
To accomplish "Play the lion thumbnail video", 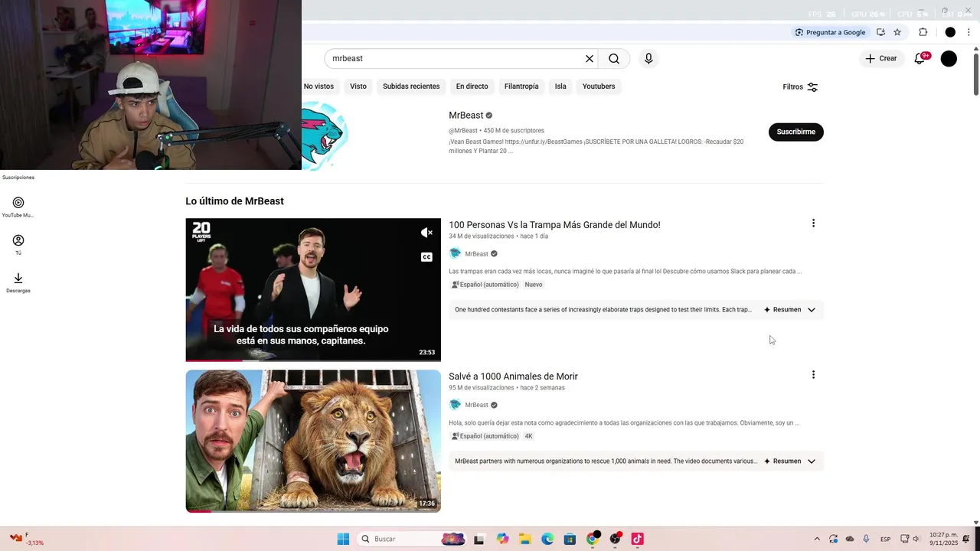I will point(313,441).
